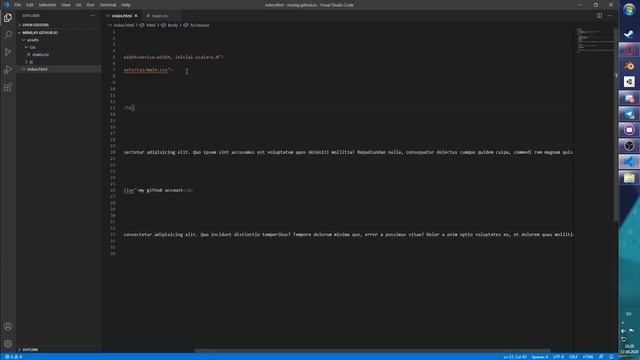Open Steam from the taskbar
This screenshot has width=640, height=360.
[629, 34]
